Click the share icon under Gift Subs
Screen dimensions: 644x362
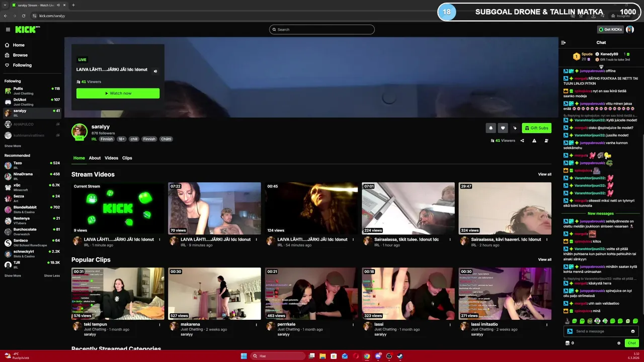click(522, 141)
